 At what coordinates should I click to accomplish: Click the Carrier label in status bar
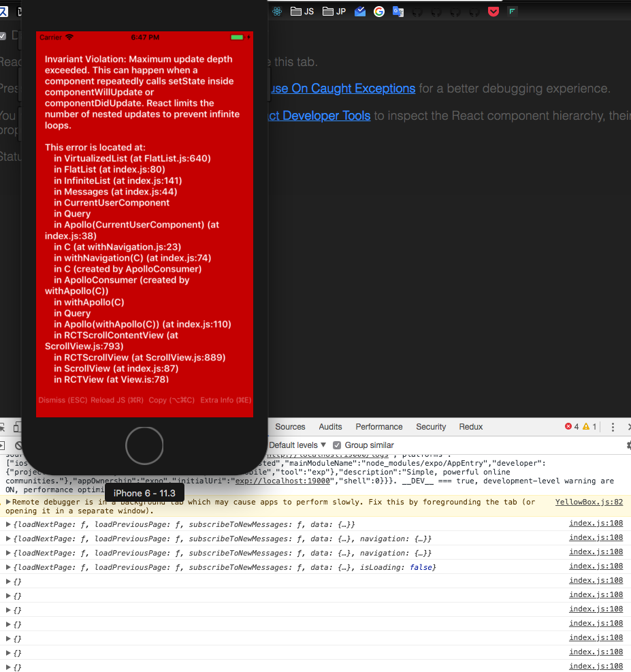point(50,37)
